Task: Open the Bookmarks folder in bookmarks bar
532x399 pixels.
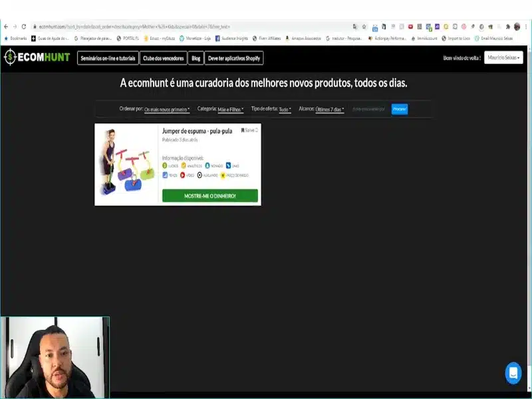Action: (15, 39)
